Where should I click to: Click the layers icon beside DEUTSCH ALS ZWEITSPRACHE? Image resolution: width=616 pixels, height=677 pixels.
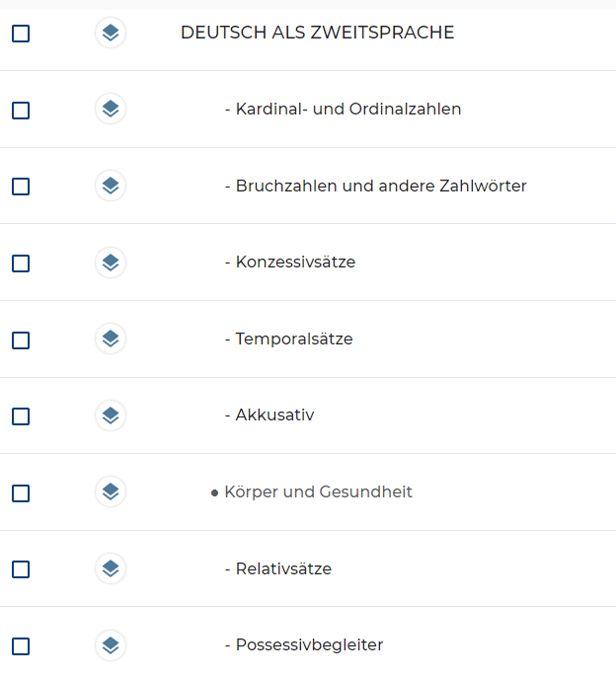click(111, 34)
